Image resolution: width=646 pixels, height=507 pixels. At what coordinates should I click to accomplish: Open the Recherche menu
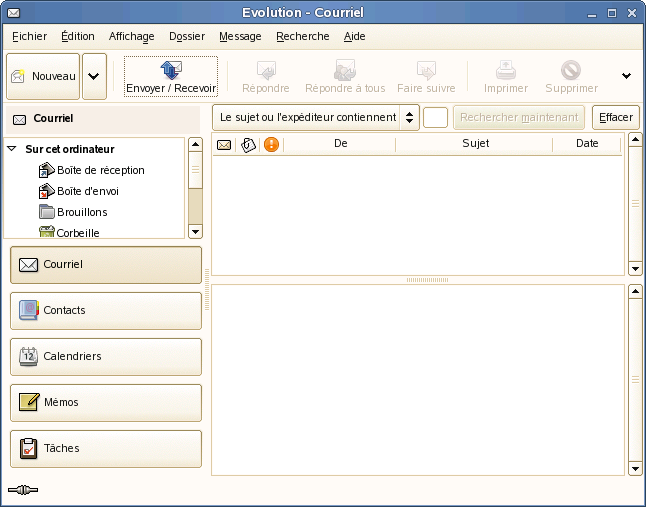(303, 36)
